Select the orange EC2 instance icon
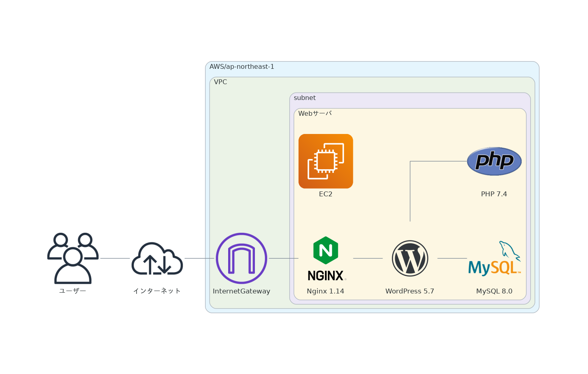This screenshot has height=374, width=588. [x=326, y=161]
